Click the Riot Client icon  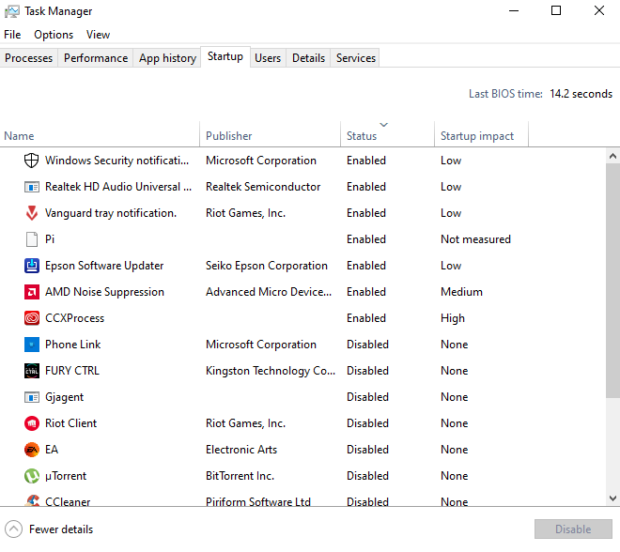31,423
